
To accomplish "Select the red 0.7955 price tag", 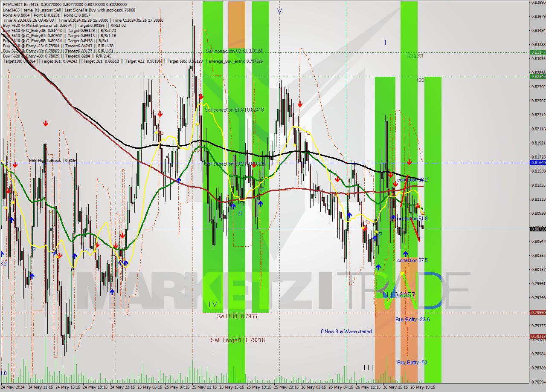I will 538,313.
